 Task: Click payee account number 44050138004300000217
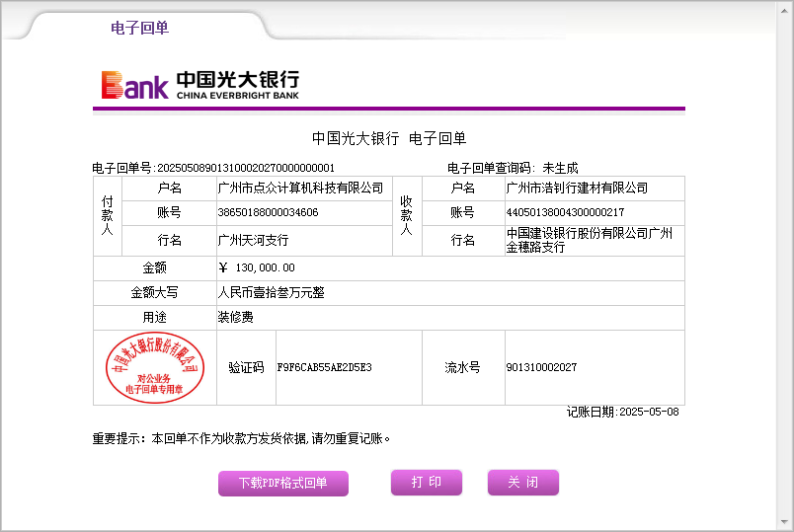(565, 212)
